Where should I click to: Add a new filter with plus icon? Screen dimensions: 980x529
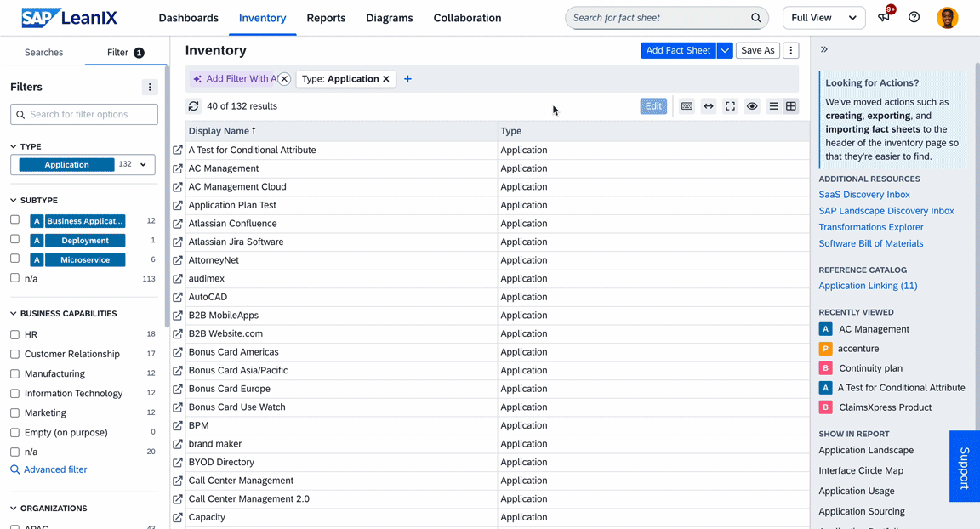tap(407, 79)
